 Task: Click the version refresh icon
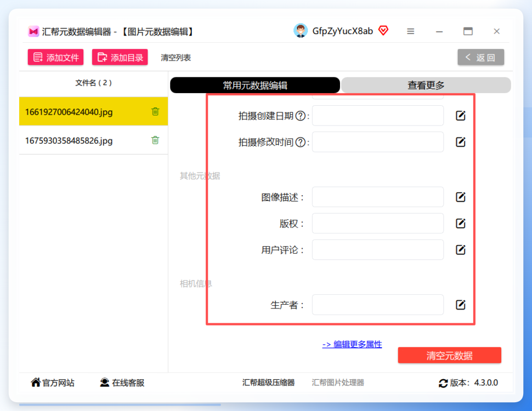coord(443,383)
